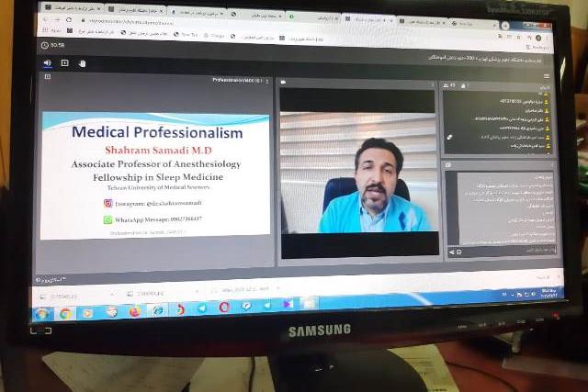Click the presenter's webcam video

358,173
